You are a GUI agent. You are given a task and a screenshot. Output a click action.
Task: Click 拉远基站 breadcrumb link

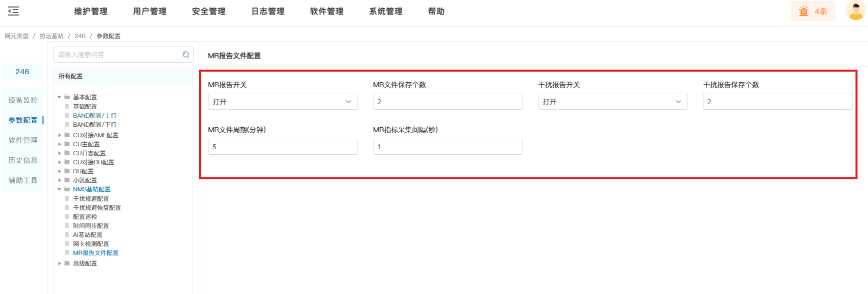51,36
